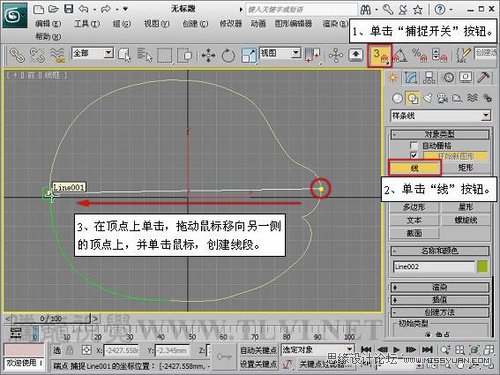Switch to the Hierarchy panel tab
This screenshot has height=375, width=500.
tap(429, 78)
